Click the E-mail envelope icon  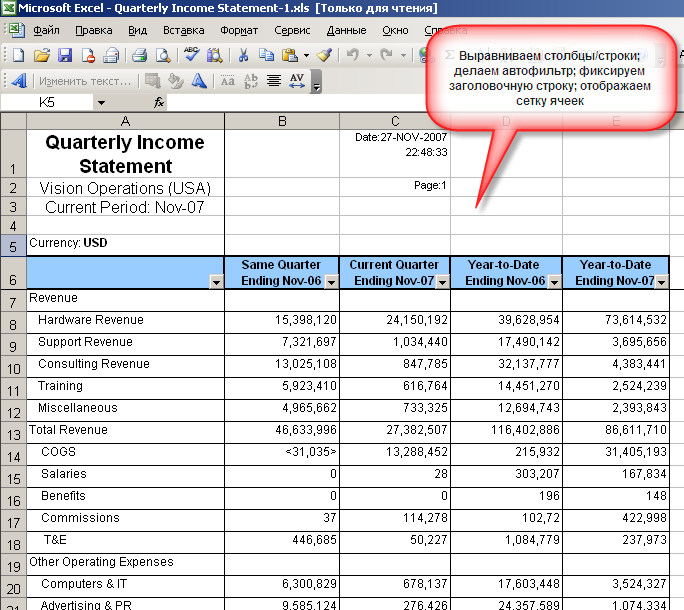point(111,55)
